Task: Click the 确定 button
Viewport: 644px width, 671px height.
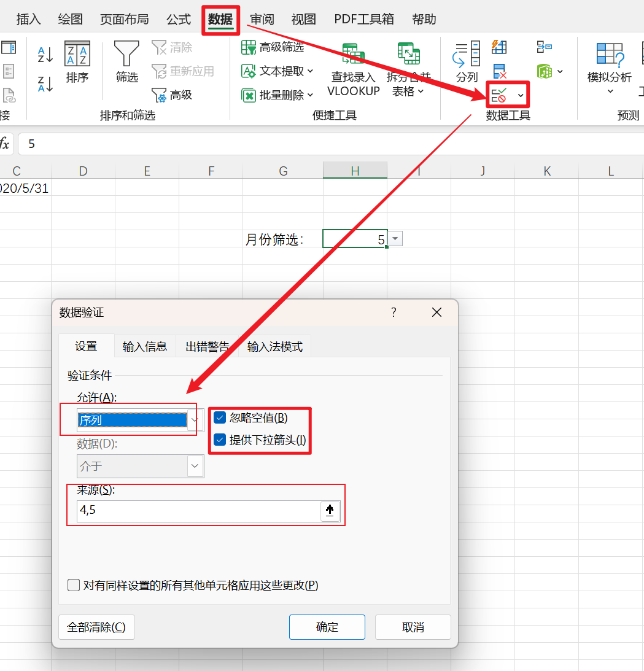Action: click(327, 627)
